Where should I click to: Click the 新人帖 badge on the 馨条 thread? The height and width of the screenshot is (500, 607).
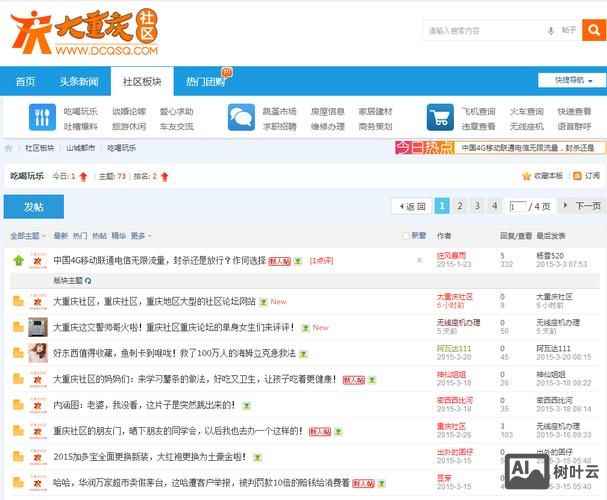pos(354,380)
